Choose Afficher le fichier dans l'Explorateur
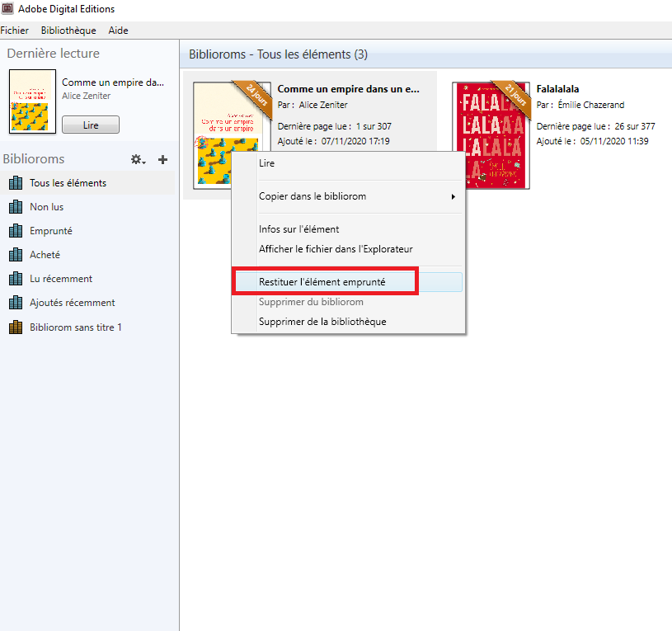Viewport: 672px width, 631px height. (x=348, y=249)
